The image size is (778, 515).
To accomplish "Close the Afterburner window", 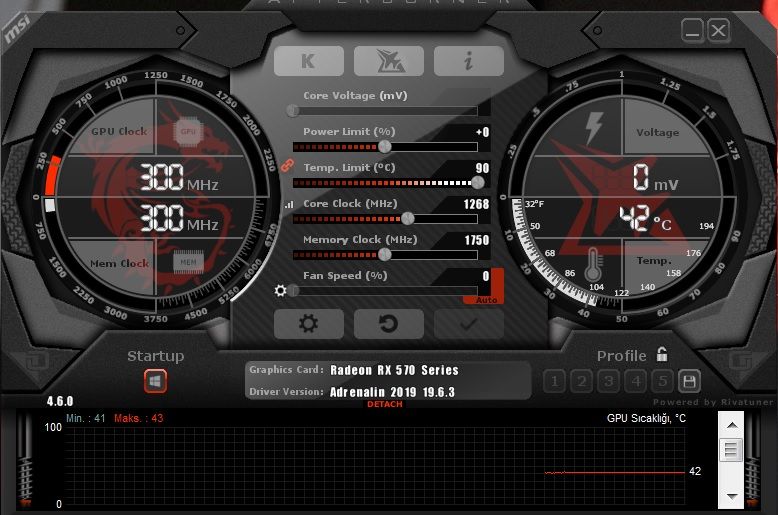I will point(718,30).
